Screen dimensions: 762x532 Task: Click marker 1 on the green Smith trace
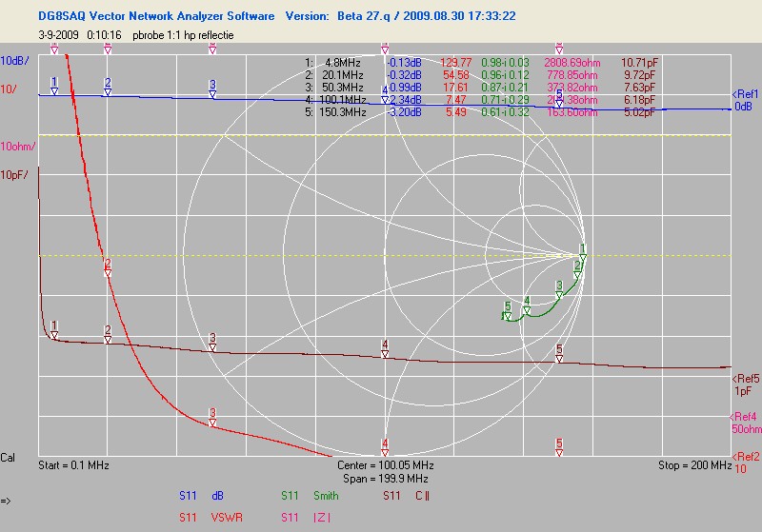[x=583, y=252]
